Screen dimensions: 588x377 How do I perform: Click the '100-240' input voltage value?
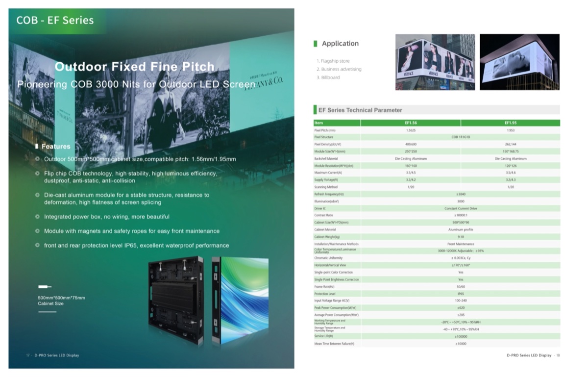461,301
